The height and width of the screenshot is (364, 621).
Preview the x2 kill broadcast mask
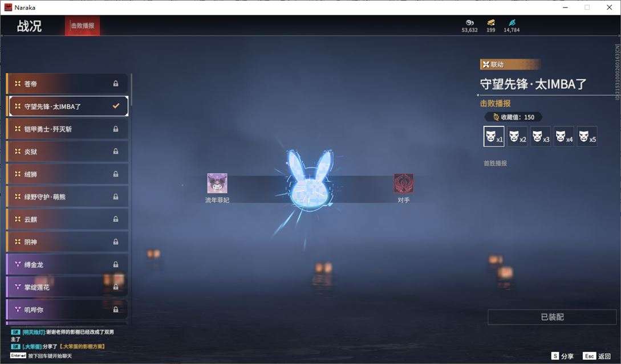pos(517,137)
